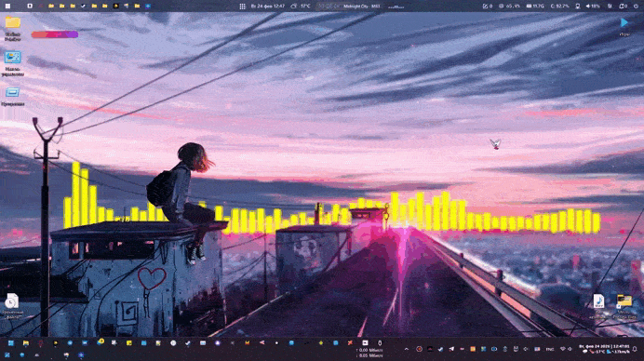Click the 'Midnight City - M83' track title
The width and height of the screenshot is (644, 361).
[361, 7]
